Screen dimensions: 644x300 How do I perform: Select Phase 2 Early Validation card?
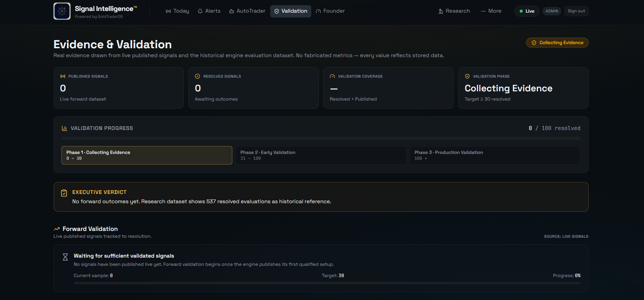pos(321,155)
